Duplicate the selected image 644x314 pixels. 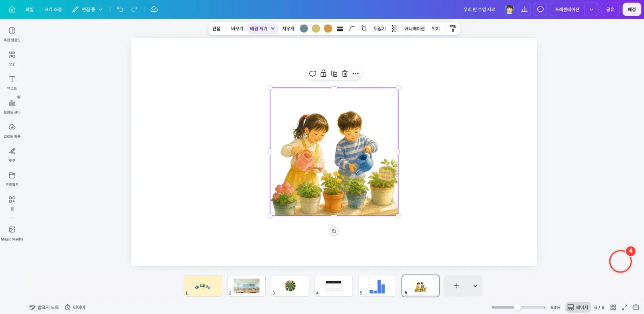pyautogui.click(x=334, y=74)
